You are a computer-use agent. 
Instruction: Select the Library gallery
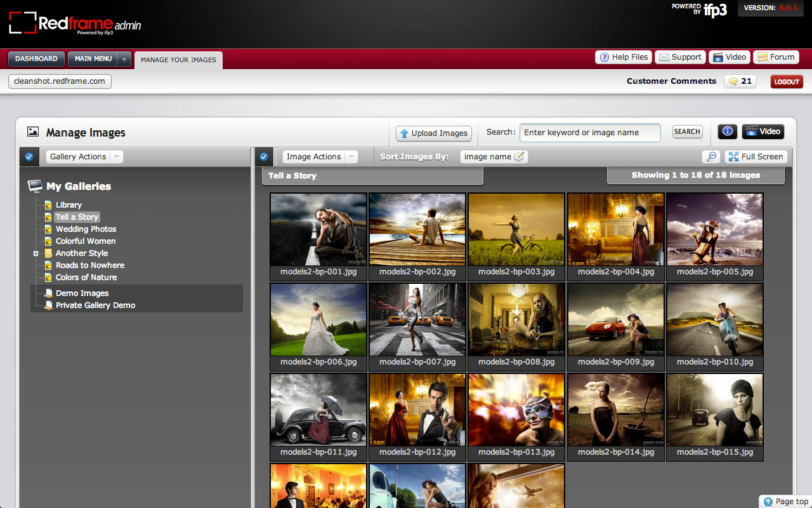point(69,205)
